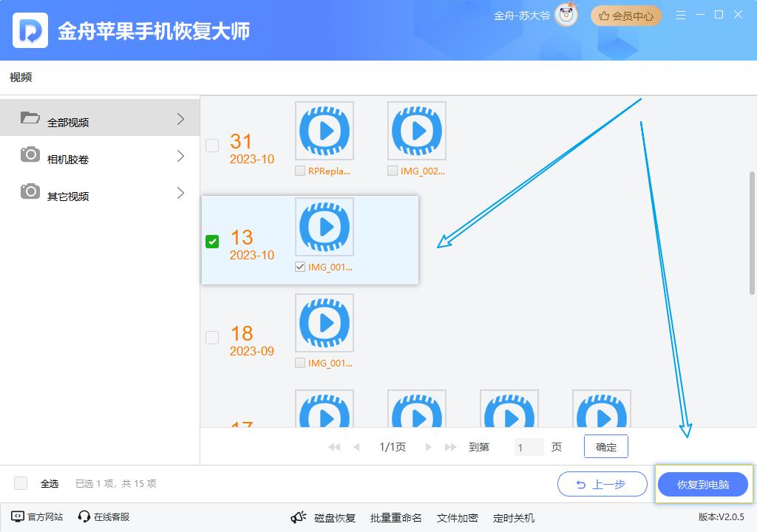Image resolution: width=757 pixels, height=532 pixels.
Task: Open the 会员中心 membership center
Action: pos(625,16)
